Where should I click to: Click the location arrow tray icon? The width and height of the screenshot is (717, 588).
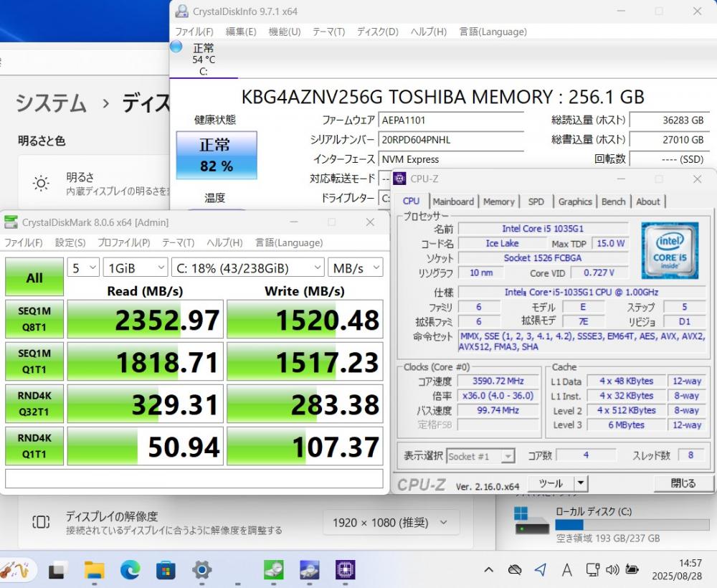point(541,569)
